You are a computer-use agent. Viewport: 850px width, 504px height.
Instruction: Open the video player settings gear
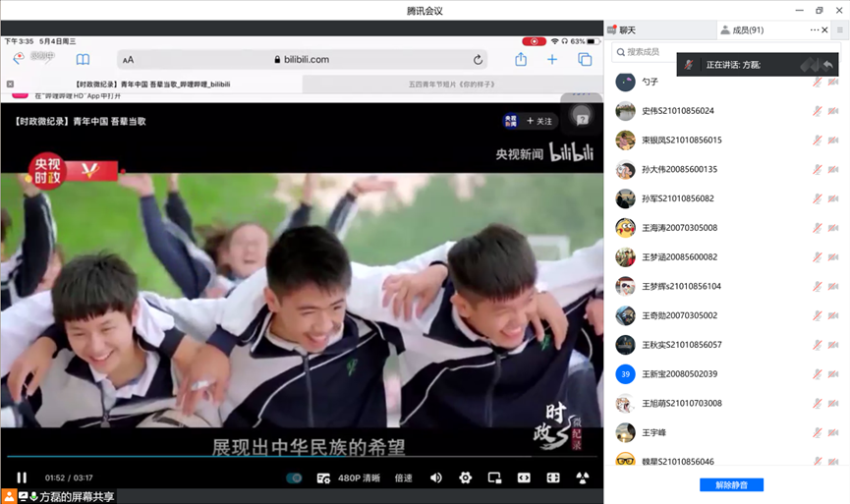pyautogui.click(x=465, y=477)
